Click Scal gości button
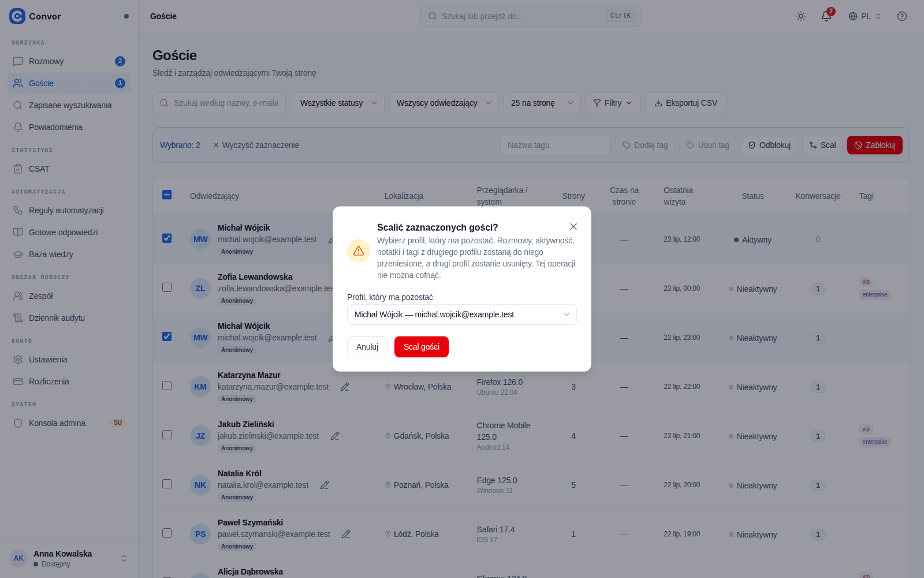The image size is (924, 578). (422, 347)
